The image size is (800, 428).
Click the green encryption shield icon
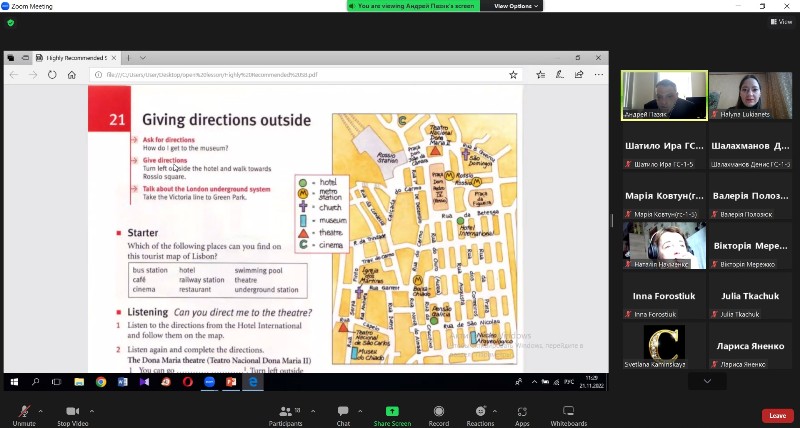(11, 22)
